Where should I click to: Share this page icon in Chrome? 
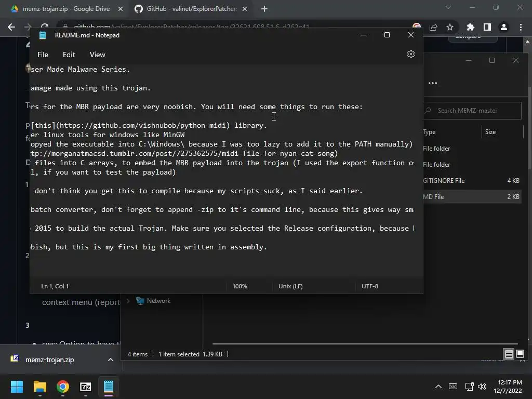point(433,27)
